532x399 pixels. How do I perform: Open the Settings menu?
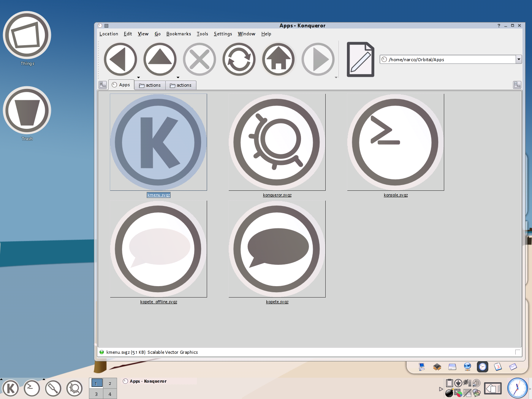click(x=223, y=34)
